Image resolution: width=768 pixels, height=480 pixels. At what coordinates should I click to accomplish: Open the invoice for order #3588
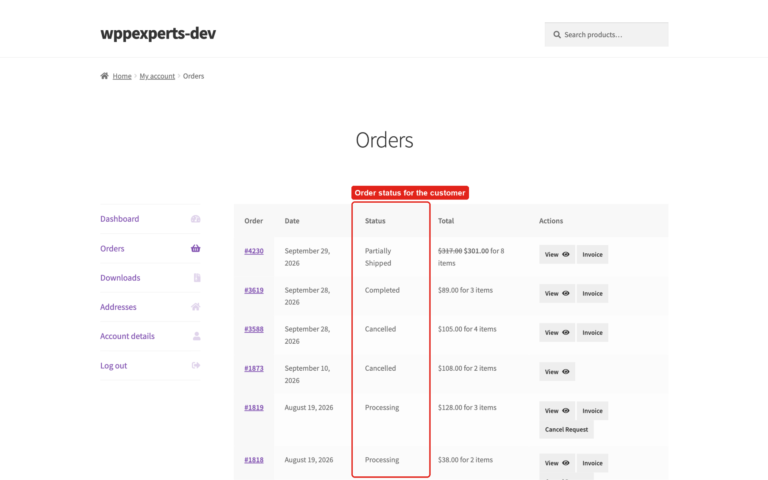[x=592, y=333]
